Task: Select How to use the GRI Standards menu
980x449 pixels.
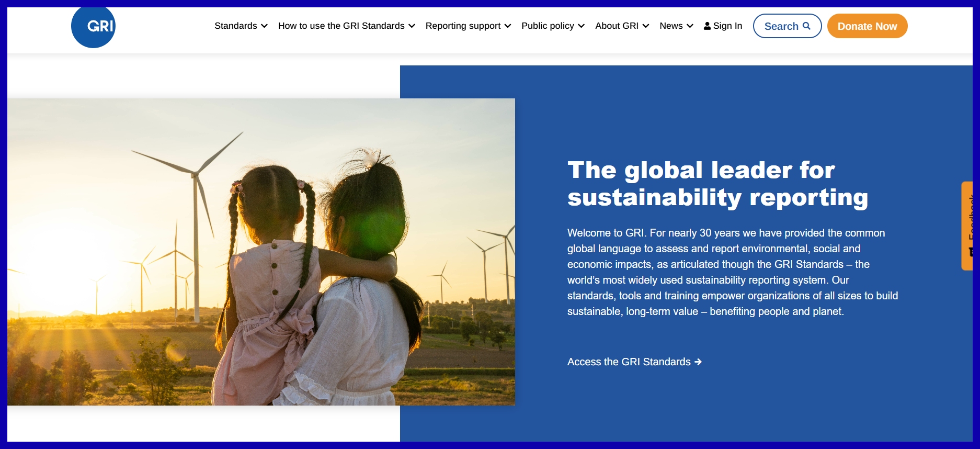Action: pyautogui.click(x=341, y=26)
